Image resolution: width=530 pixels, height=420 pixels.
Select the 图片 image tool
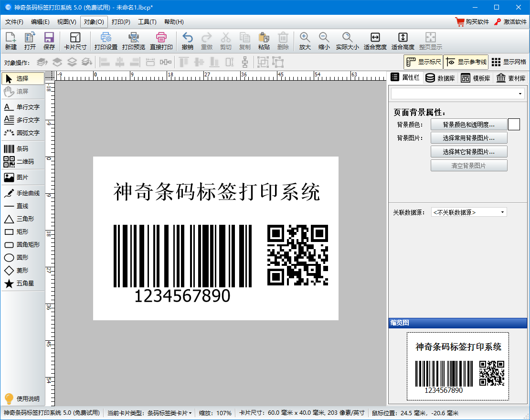22,178
